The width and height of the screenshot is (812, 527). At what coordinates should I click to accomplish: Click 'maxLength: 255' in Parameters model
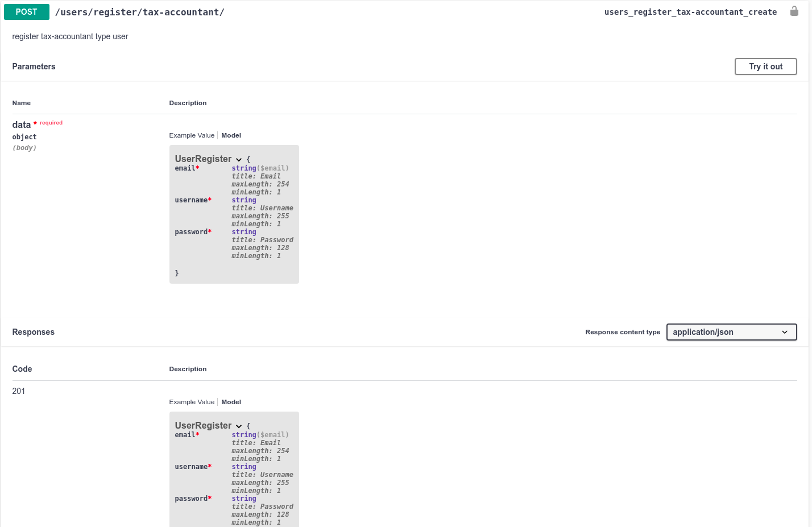click(260, 216)
